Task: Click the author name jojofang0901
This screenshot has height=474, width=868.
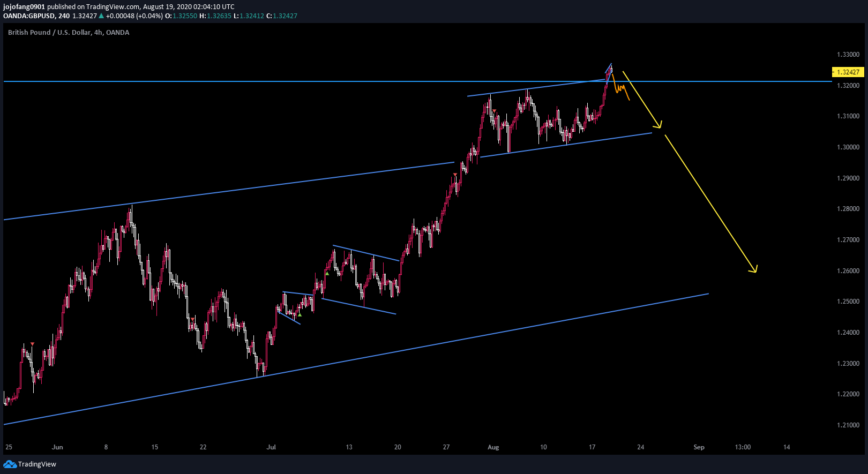Action: click(24, 7)
